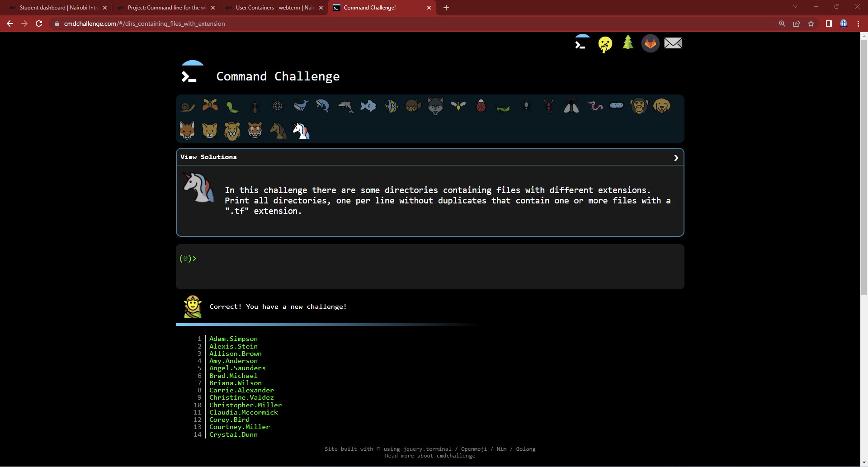Click the blowfish challenge icon
Viewport: 868px width, 467px height.
point(413,105)
